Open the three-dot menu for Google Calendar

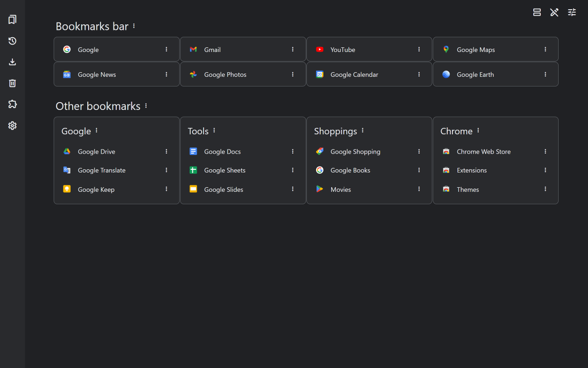(419, 74)
